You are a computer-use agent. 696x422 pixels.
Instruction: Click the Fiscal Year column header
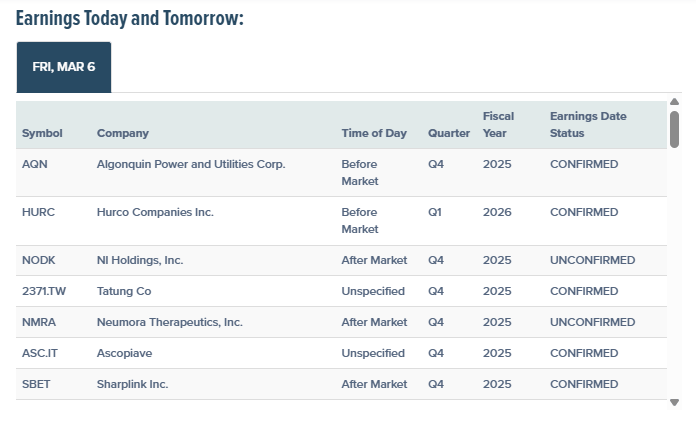point(498,124)
